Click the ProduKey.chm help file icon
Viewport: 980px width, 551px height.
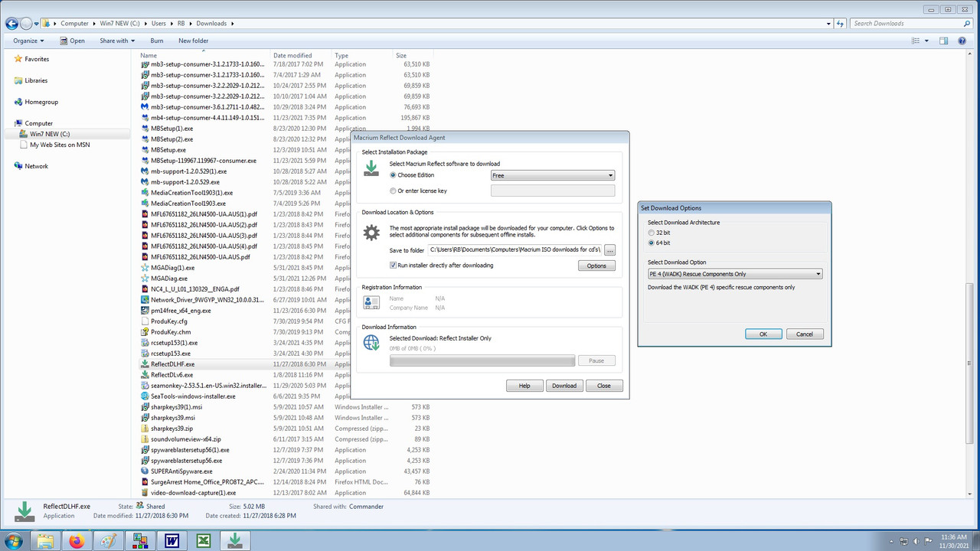tap(145, 332)
